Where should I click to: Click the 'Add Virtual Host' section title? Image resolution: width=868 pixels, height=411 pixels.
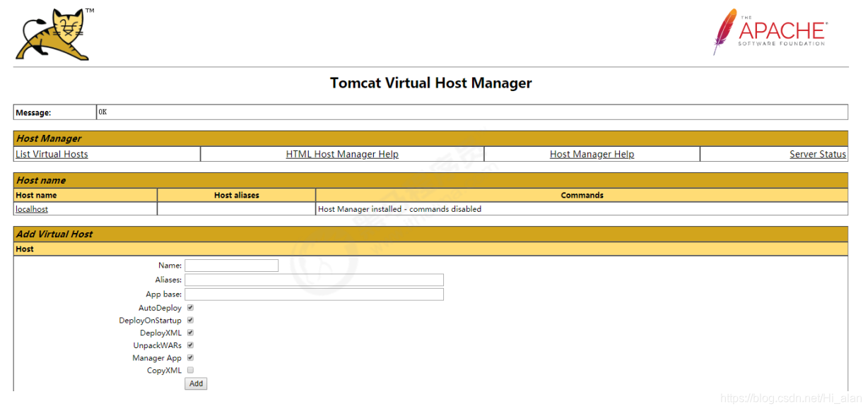(x=54, y=234)
